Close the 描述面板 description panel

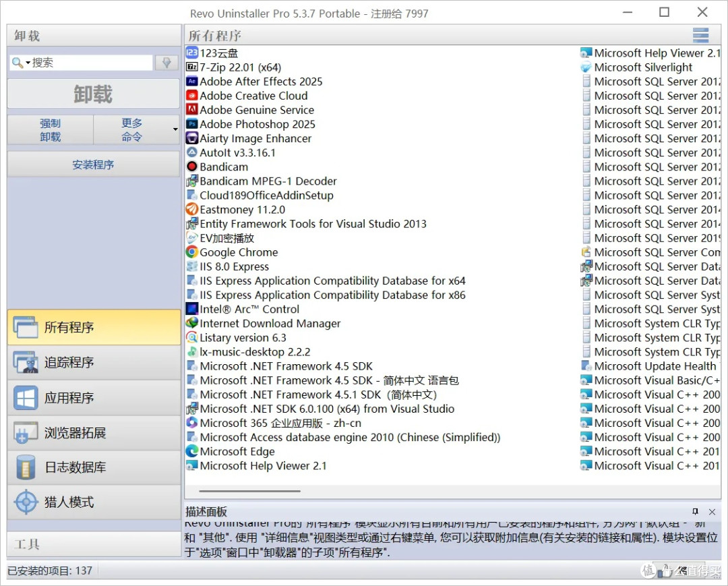[x=712, y=512]
